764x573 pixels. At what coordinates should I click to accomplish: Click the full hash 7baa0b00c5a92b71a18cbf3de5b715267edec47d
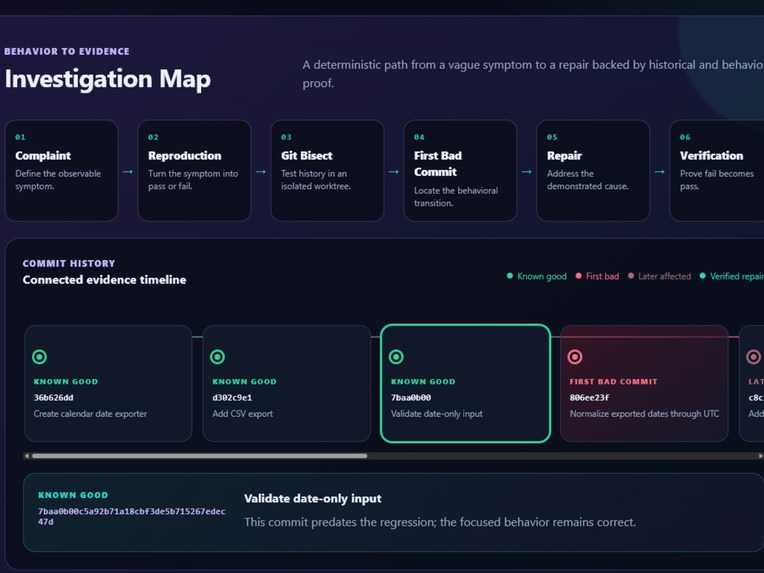[x=132, y=516]
